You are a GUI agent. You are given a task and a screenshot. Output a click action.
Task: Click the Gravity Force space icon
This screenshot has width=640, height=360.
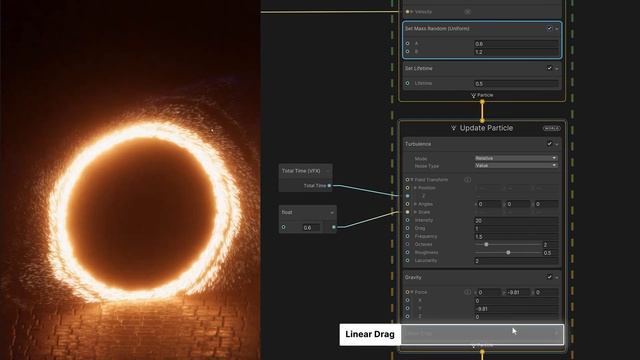click(x=467, y=292)
